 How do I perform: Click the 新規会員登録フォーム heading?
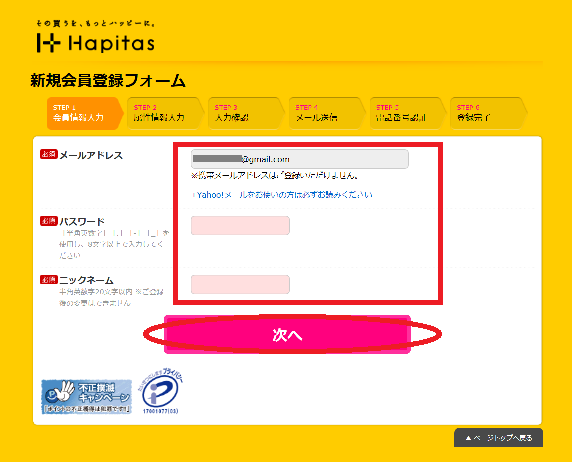(x=108, y=81)
